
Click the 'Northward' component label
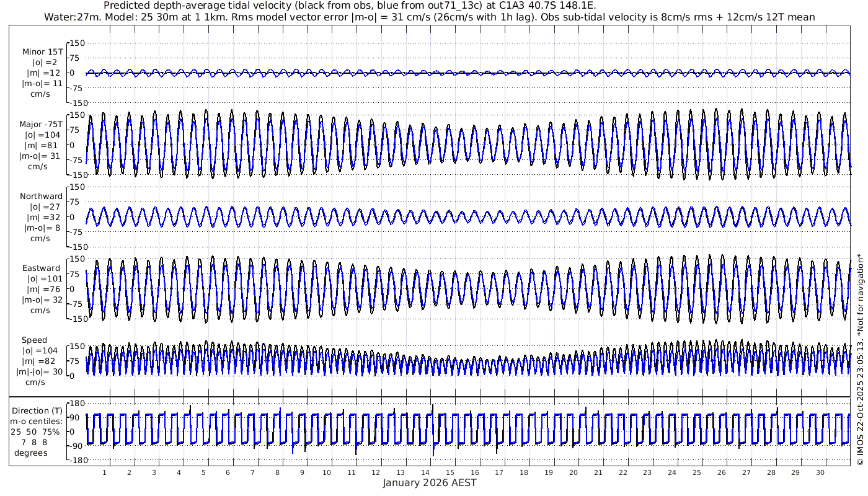coord(41,197)
